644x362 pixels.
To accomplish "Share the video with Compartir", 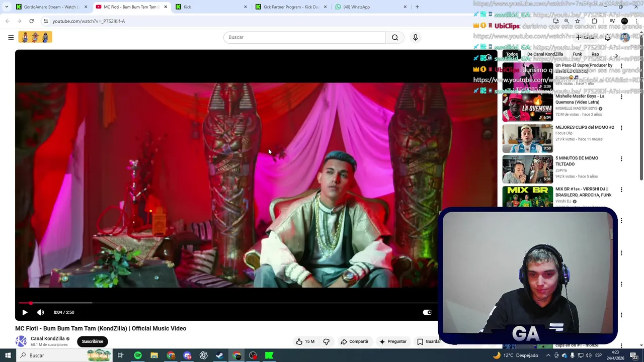I will pos(355,341).
